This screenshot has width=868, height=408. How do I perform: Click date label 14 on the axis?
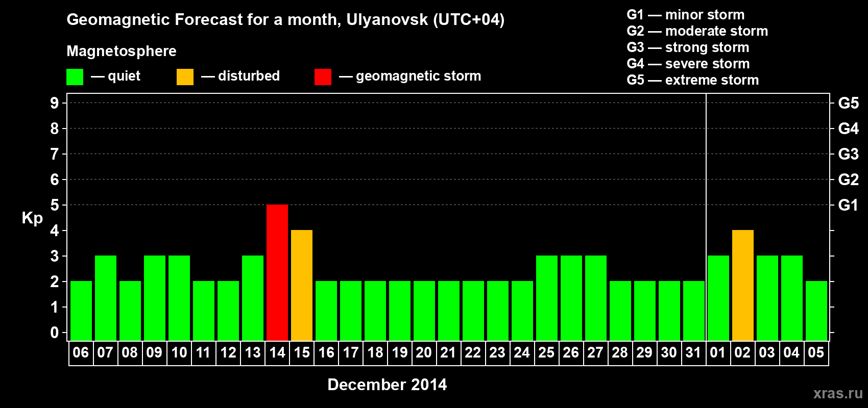point(277,352)
